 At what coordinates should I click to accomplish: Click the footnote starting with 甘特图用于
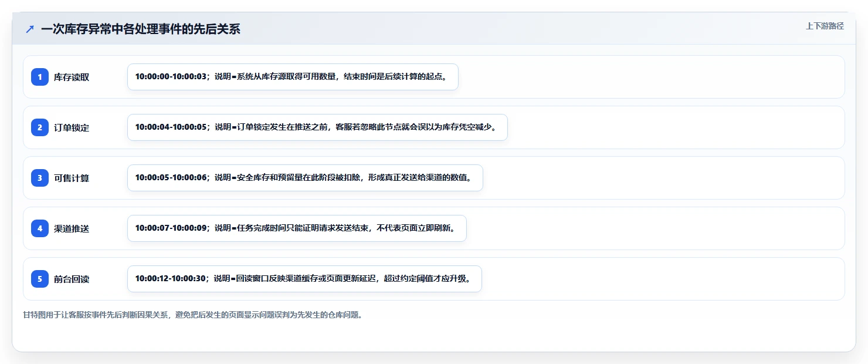pos(192,315)
